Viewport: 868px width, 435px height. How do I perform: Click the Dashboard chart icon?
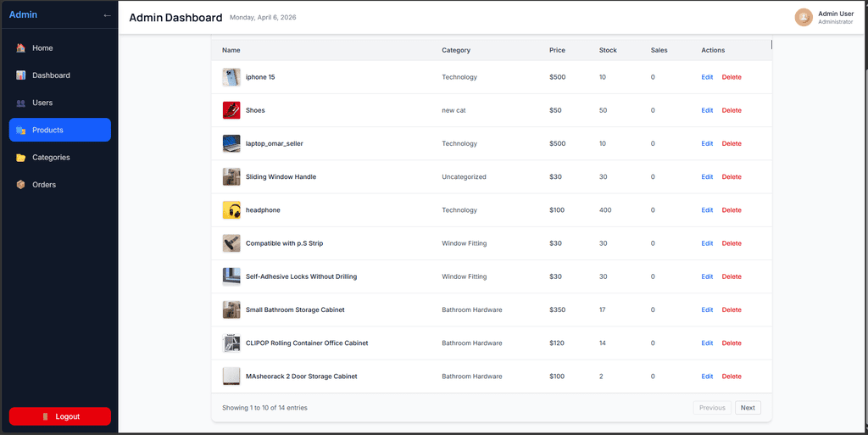[x=20, y=75]
